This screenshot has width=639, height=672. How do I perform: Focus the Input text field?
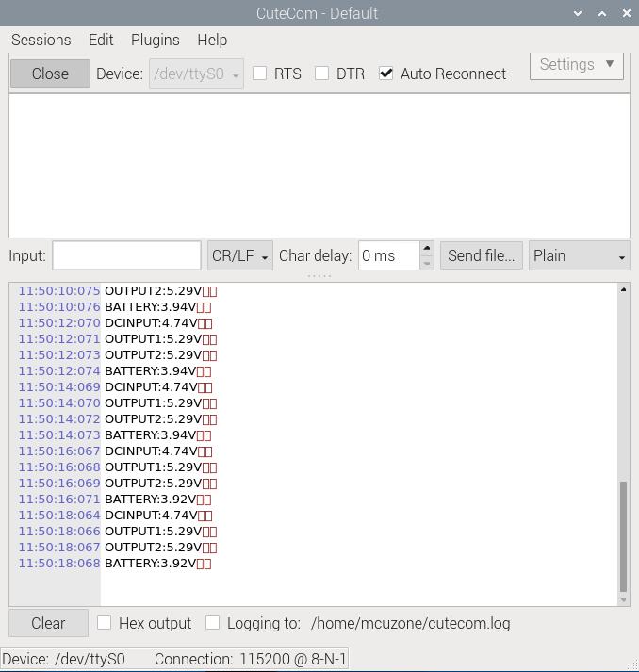coord(126,255)
